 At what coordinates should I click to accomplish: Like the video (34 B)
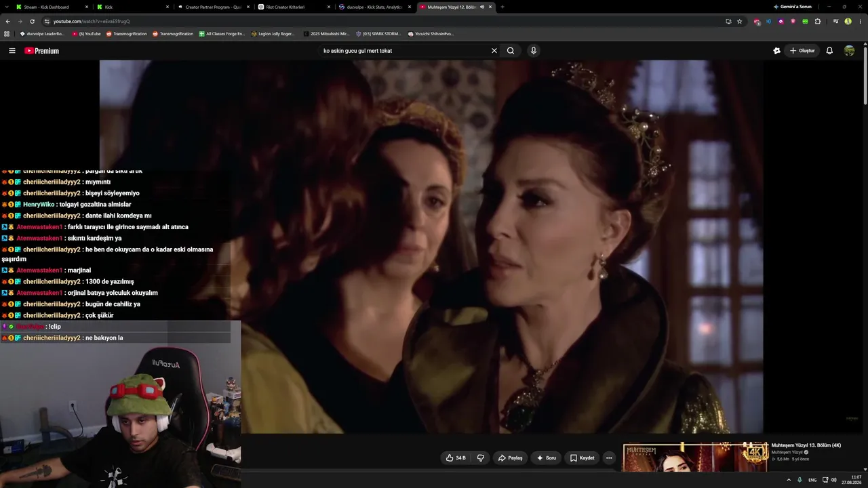coord(456,458)
